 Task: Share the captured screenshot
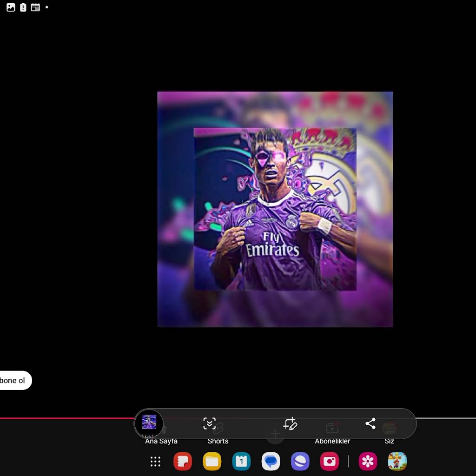(370, 423)
